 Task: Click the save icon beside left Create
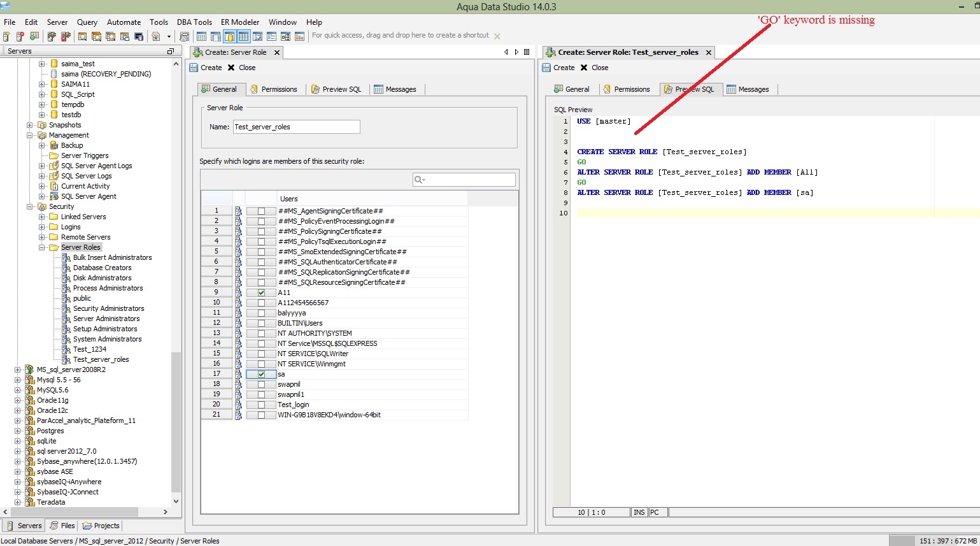coord(194,68)
